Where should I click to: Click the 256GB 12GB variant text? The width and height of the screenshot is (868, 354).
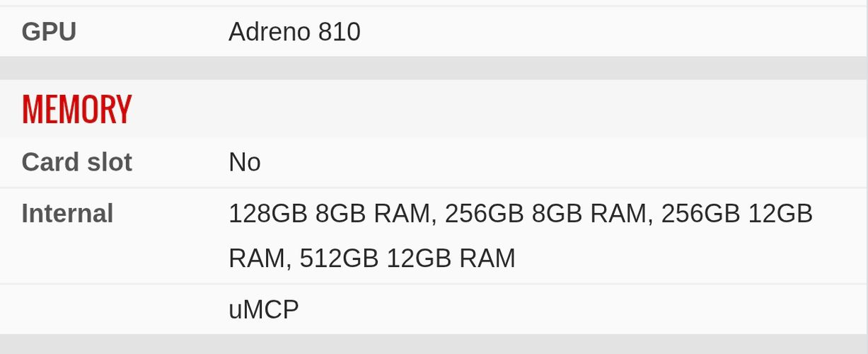736,213
